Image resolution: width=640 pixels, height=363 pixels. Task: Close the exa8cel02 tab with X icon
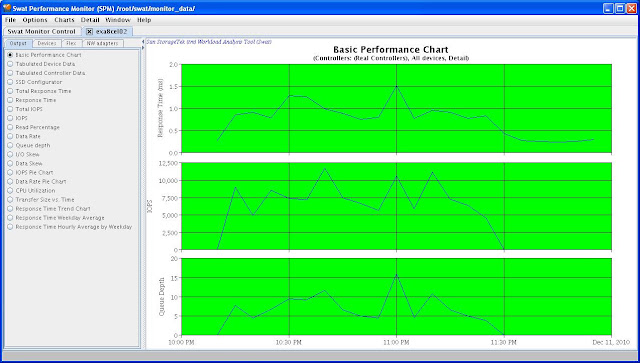coord(89,31)
